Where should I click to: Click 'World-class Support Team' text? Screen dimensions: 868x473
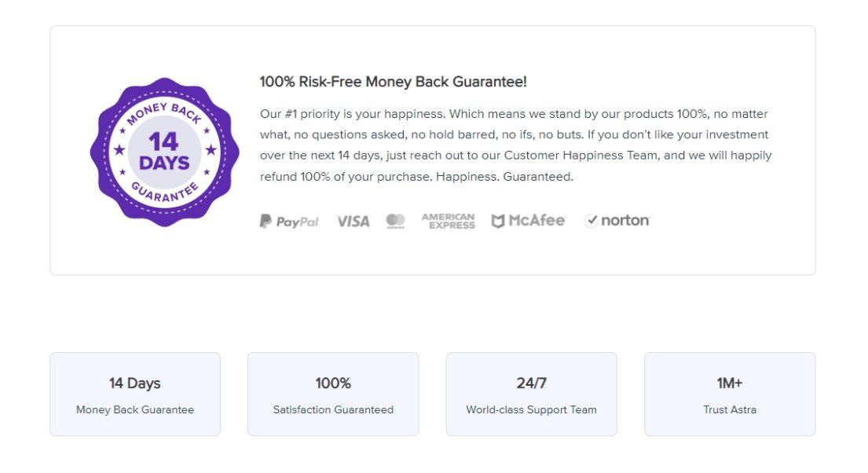[x=531, y=409]
